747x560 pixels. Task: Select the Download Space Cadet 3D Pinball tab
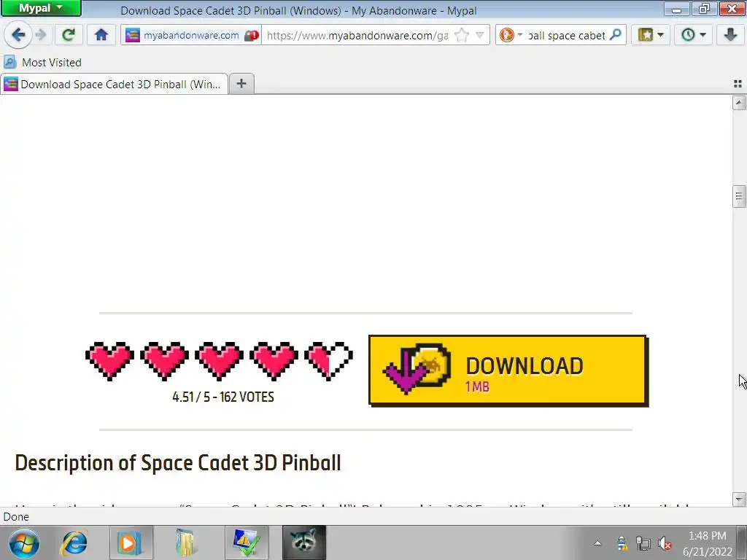pos(114,85)
